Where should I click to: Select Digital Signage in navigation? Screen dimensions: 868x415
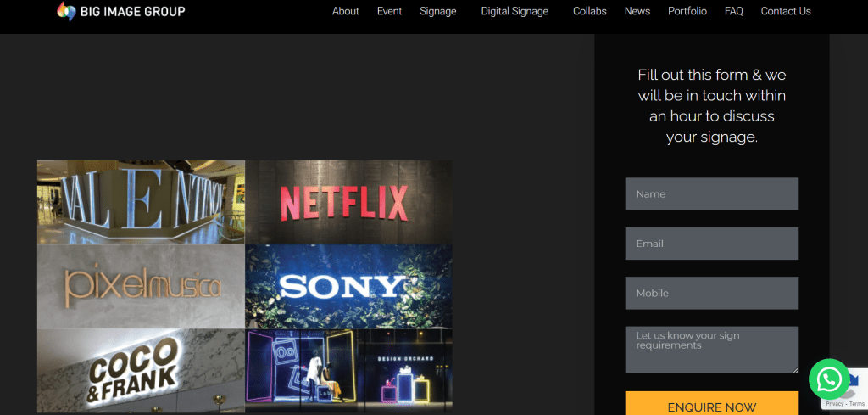[x=515, y=11]
